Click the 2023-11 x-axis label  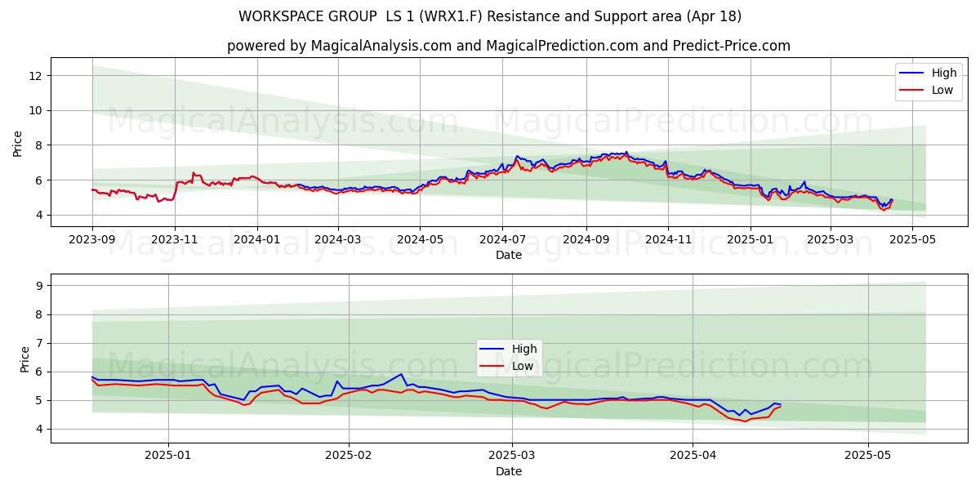pos(175,239)
